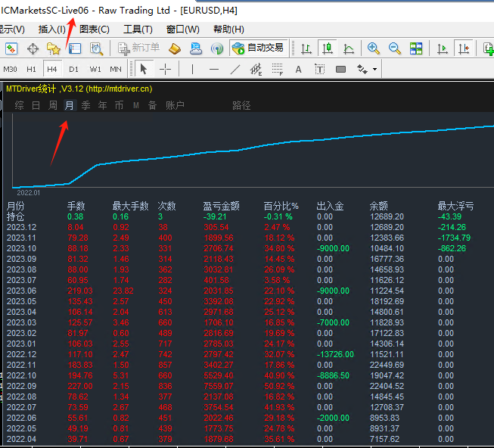Viewport: 494px width, 448px height.
Task: Toggle the H1 timeframe button
Action: coord(32,69)
